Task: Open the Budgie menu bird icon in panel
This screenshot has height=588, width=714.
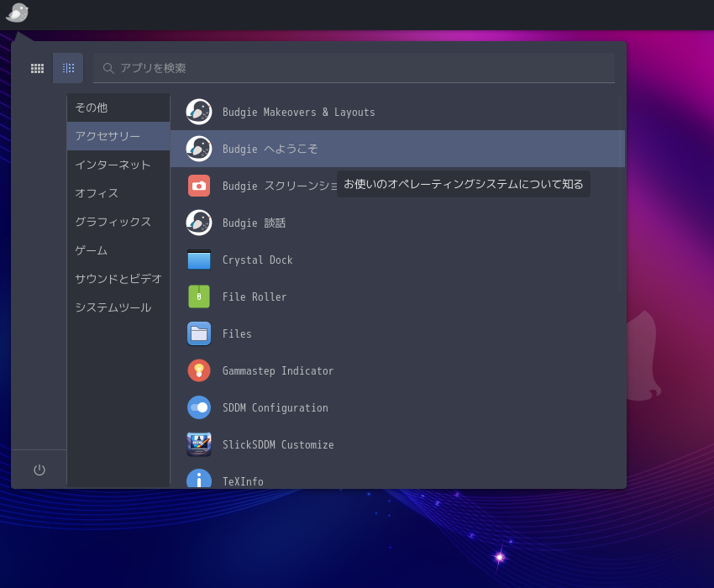Action: (x=18, y=13)
